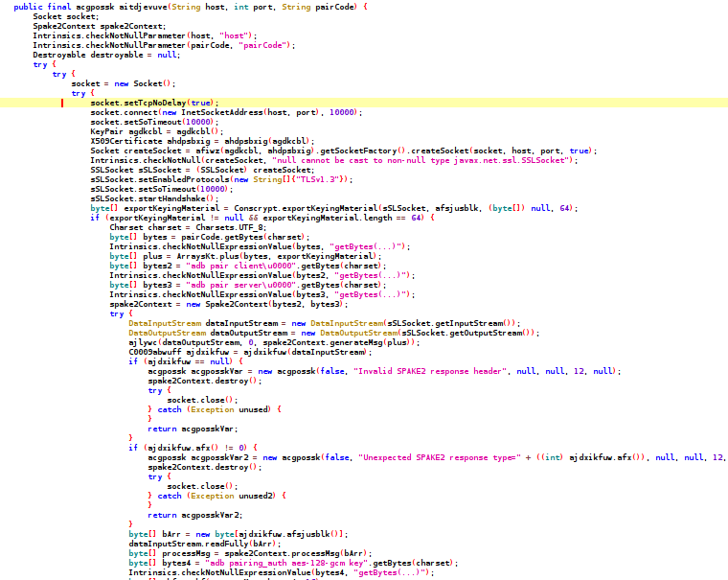Click the 'pairCode.getBytes(charset)' expression
728x580 pixels.
click(x=242, y=237)
